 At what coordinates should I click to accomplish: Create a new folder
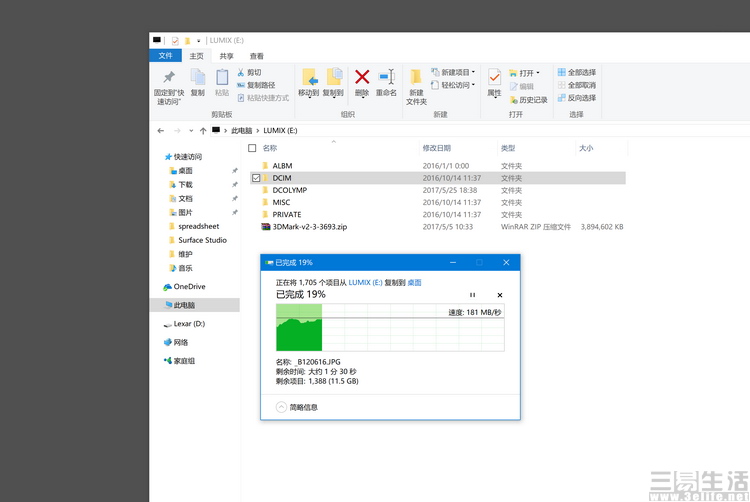pyautogui.click(x=416, y=87)
